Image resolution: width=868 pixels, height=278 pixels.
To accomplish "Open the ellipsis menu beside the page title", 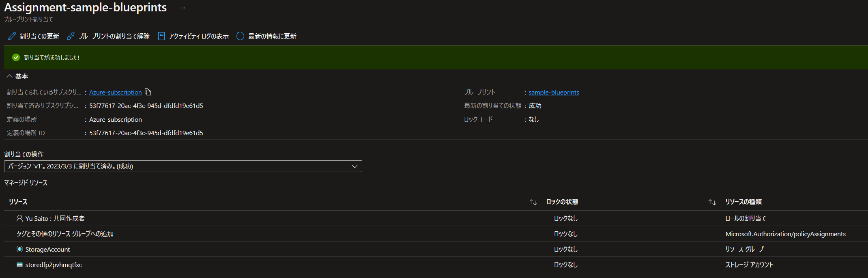I will point(182,8).
